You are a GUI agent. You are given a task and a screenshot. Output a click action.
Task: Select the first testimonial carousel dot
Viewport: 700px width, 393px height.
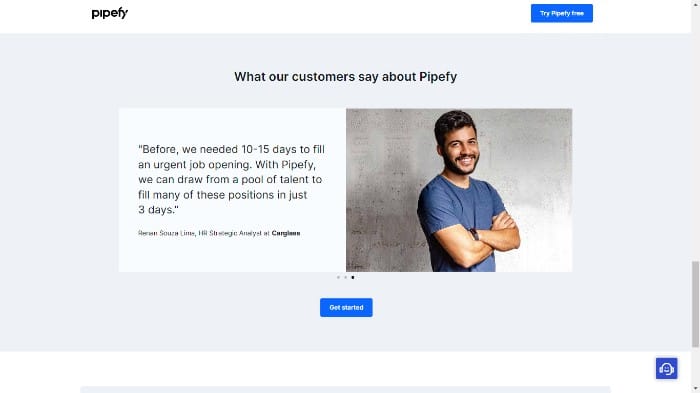point(338,277)
